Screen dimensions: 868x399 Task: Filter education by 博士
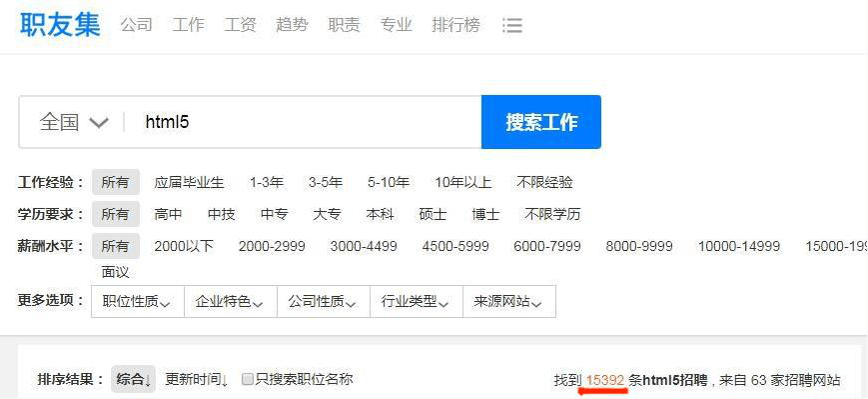(485, 214)
